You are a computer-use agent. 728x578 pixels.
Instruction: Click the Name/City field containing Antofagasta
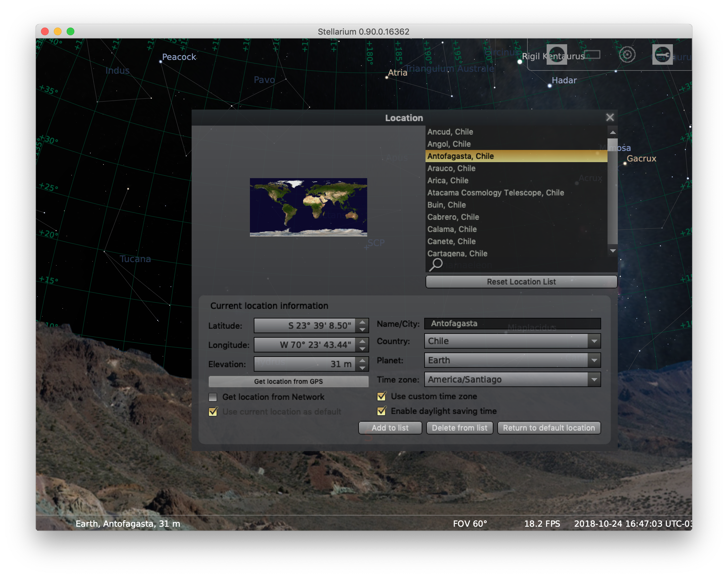coord(512,323)
